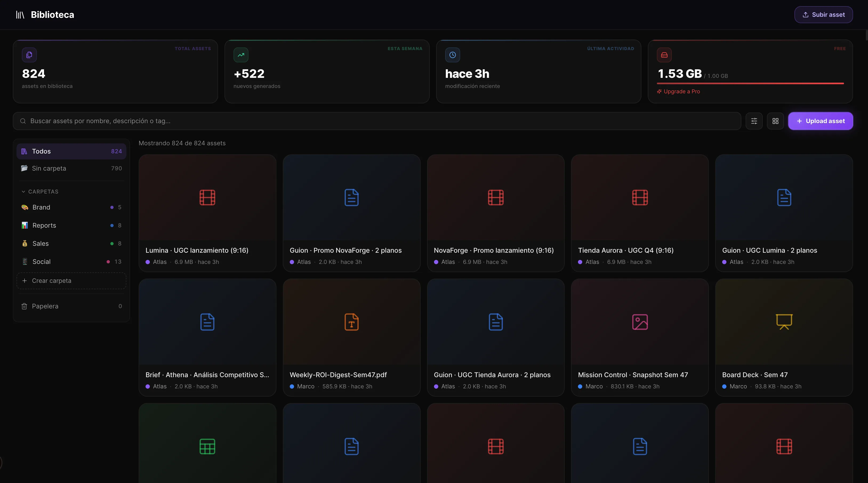868x483 pixels.
Task: Focus the Buscar assets search field
Action: point(377,121)
